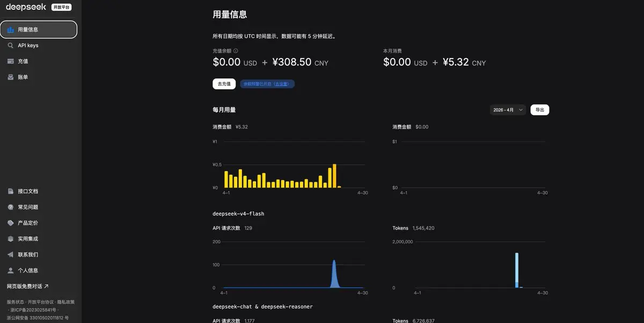Click the 开放平台协议 footer link
The height and width of the screenshot is (323, 644).
coord(41,302)
